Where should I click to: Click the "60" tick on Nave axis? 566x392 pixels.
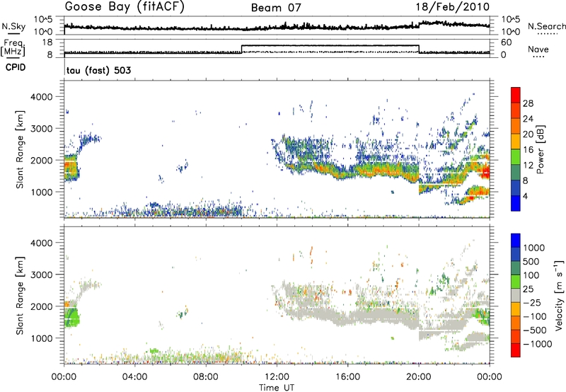pos(507,42)
